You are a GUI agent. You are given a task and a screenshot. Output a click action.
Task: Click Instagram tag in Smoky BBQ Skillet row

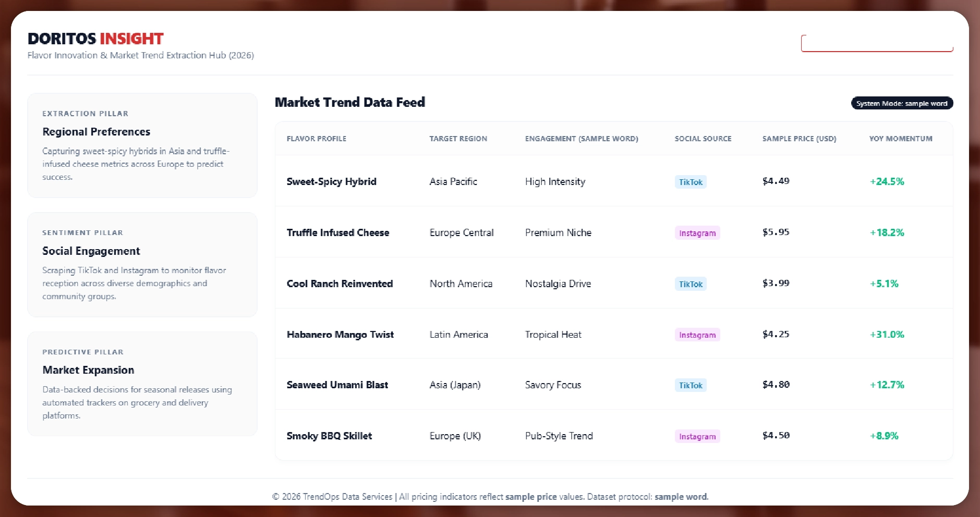[x=697, y=436]
